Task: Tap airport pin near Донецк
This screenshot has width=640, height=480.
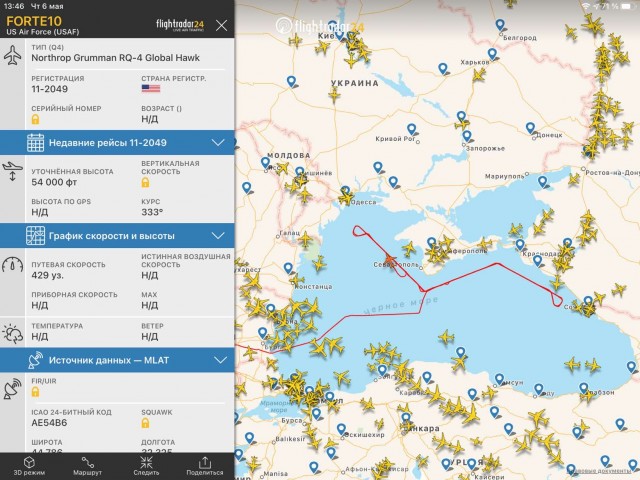Action: (530, 128)
